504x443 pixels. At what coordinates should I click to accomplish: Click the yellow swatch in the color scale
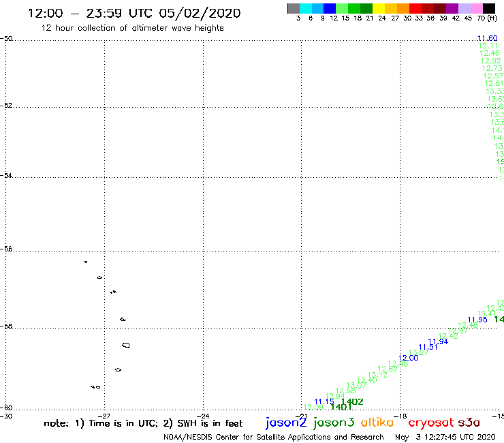pos(379,8)
